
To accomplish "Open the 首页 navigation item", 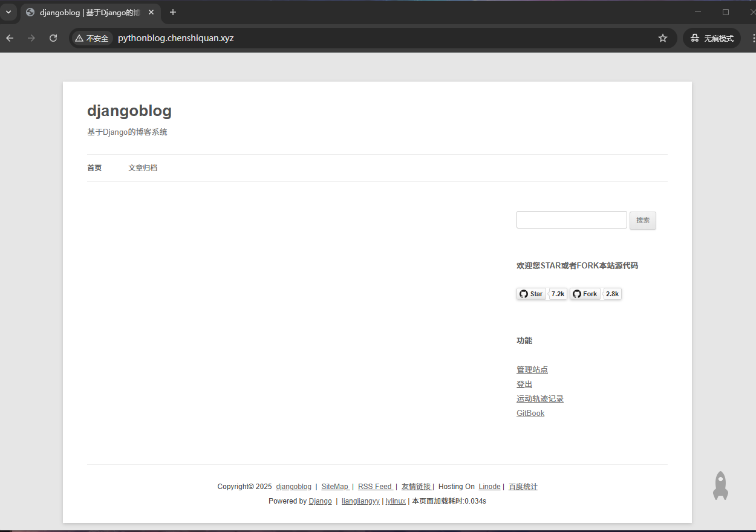I will click(x=94, y=168).
